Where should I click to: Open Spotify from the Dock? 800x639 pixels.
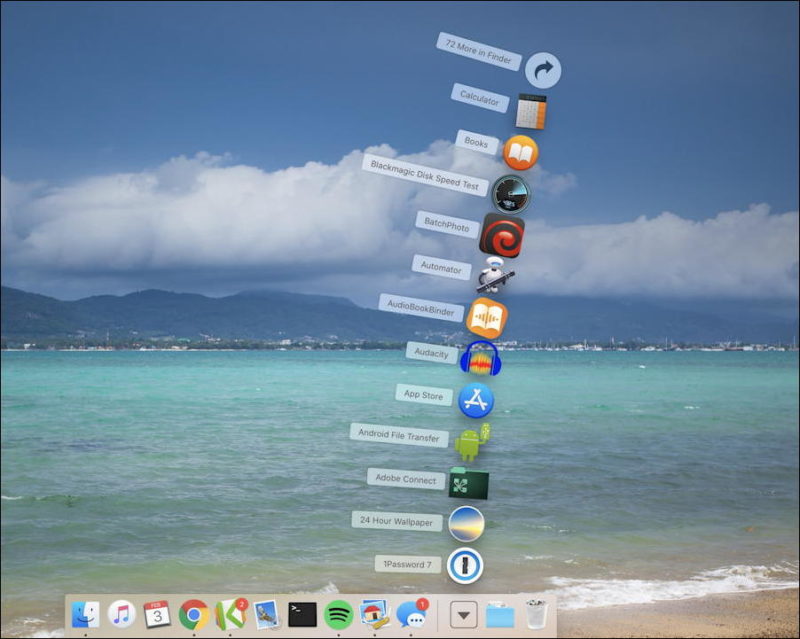[x=340, y=615]
